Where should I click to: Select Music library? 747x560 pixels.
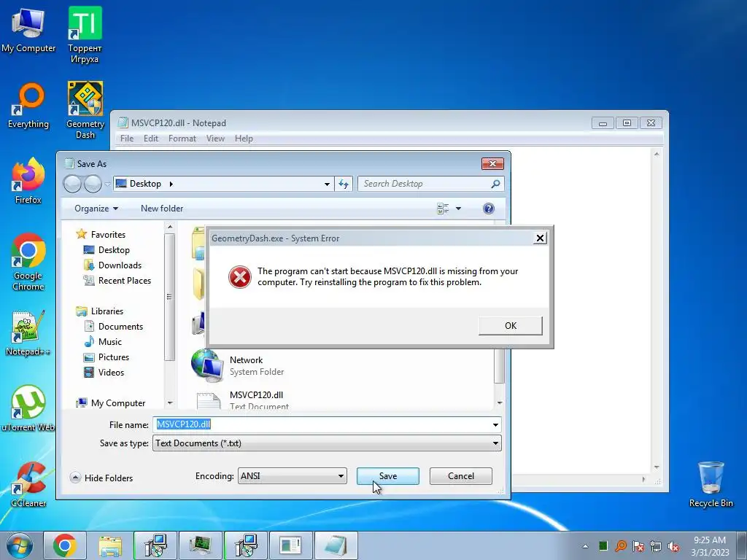point(103,341)
